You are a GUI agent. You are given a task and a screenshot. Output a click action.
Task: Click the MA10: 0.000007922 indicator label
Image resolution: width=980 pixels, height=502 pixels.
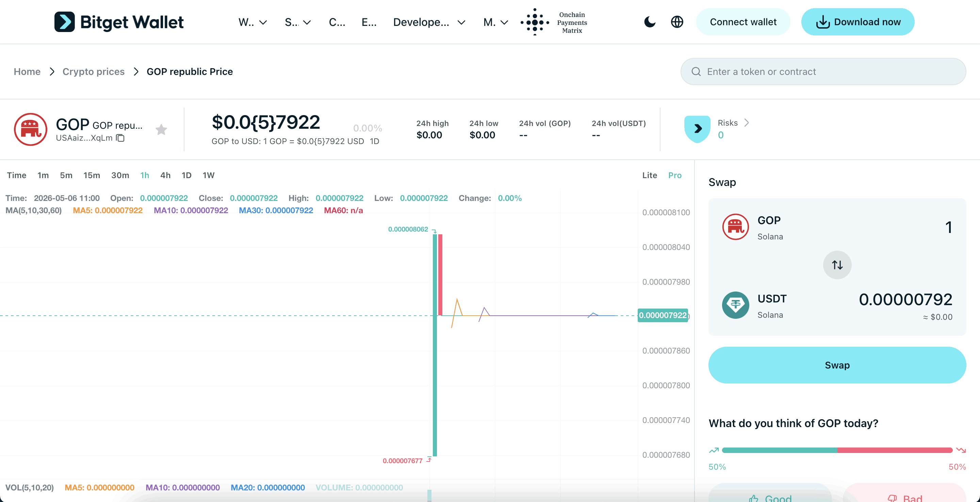(x=191, y=210)
